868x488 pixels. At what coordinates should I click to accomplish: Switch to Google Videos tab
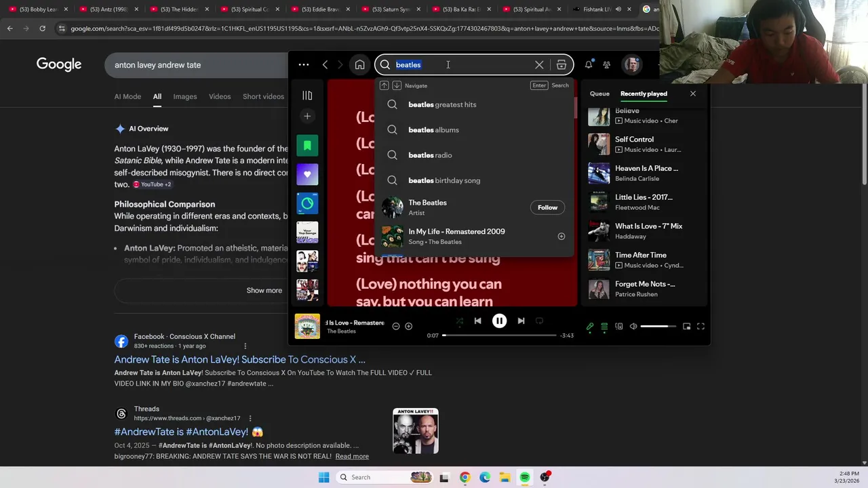pyautogui.click(x=220, y=96)
